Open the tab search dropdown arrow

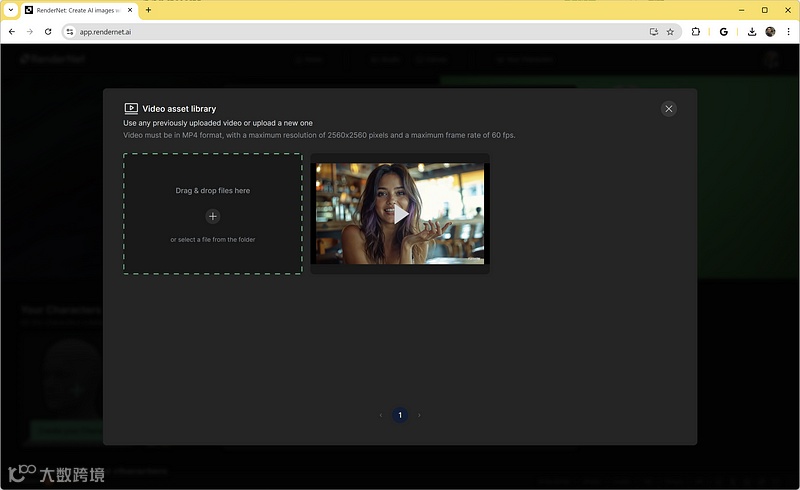click(11, 10)
